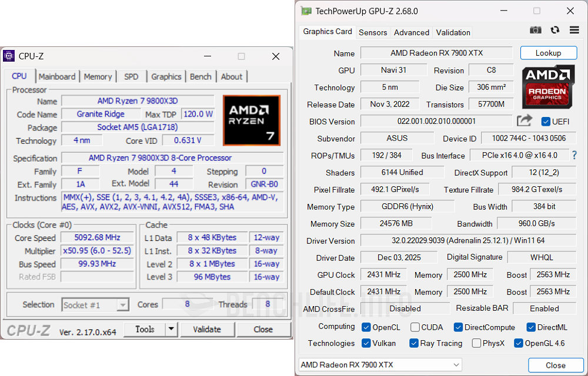Toggle the UEFI checkbox
Image resolution: width=588 pixels, height=376 pixels.
pos(546,122)
